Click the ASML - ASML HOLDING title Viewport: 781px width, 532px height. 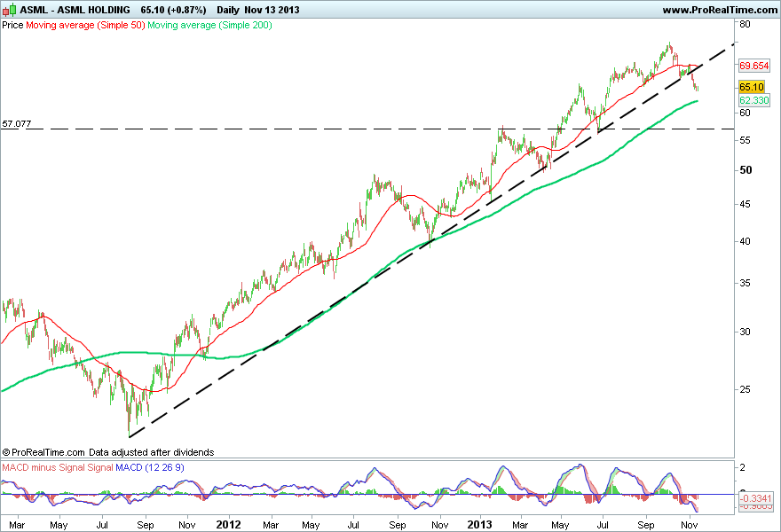(x=75, y=10)
